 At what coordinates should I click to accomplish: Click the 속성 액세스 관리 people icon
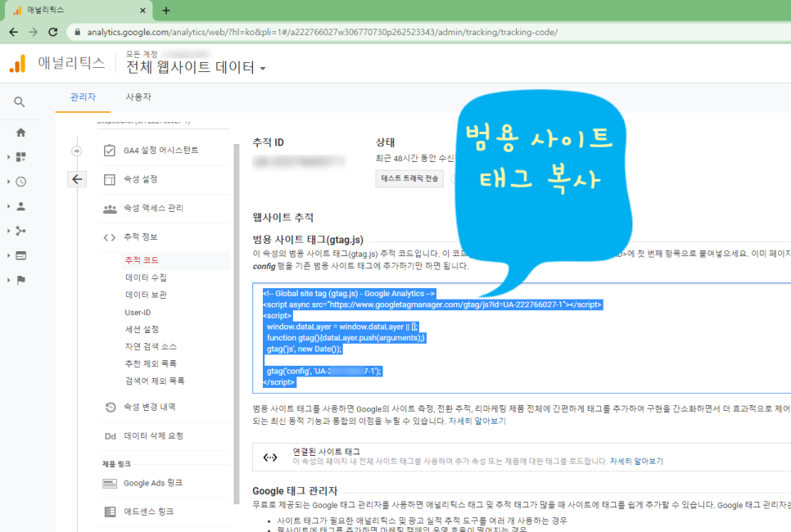click(110, 208)
